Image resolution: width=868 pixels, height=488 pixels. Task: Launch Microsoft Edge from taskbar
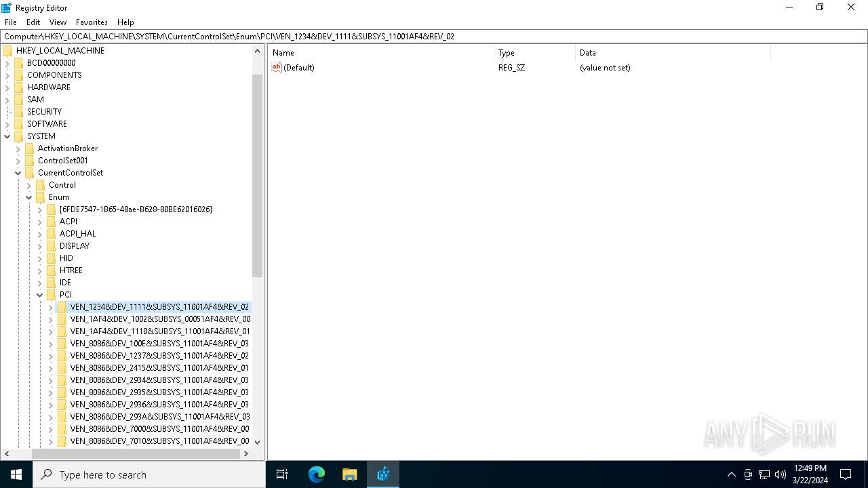[317, 474]
